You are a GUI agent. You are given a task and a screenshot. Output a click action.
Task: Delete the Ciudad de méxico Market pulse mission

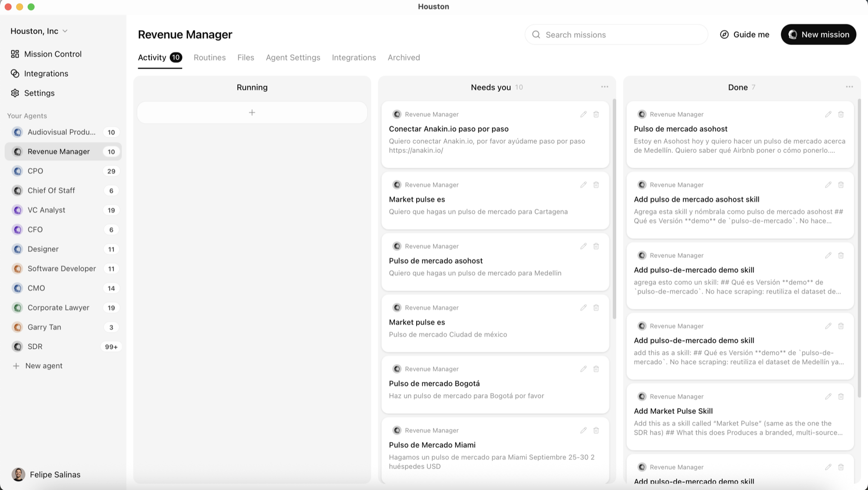596,308
